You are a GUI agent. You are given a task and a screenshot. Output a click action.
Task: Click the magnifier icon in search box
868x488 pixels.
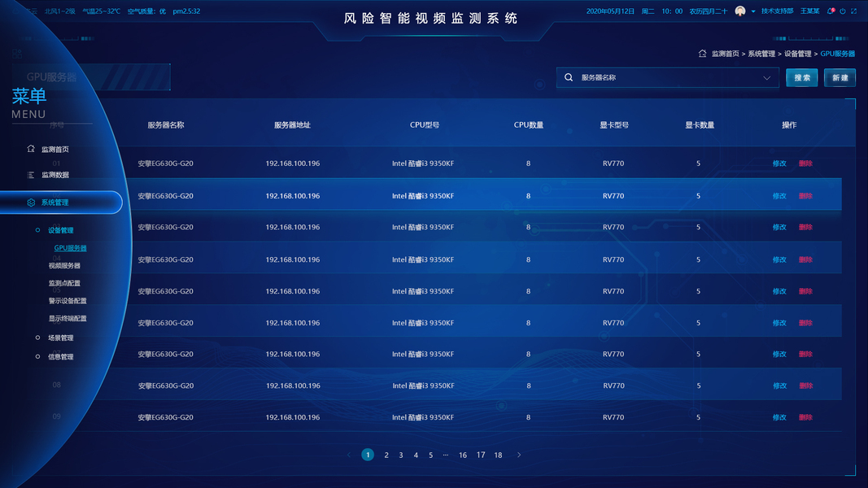(x=569, y=77)
